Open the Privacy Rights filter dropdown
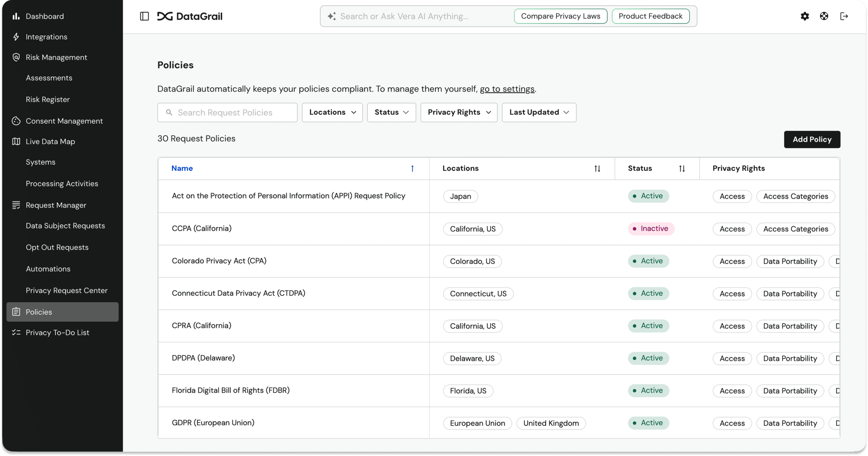This screenshot has width=868, height=456. pos(459,112)
